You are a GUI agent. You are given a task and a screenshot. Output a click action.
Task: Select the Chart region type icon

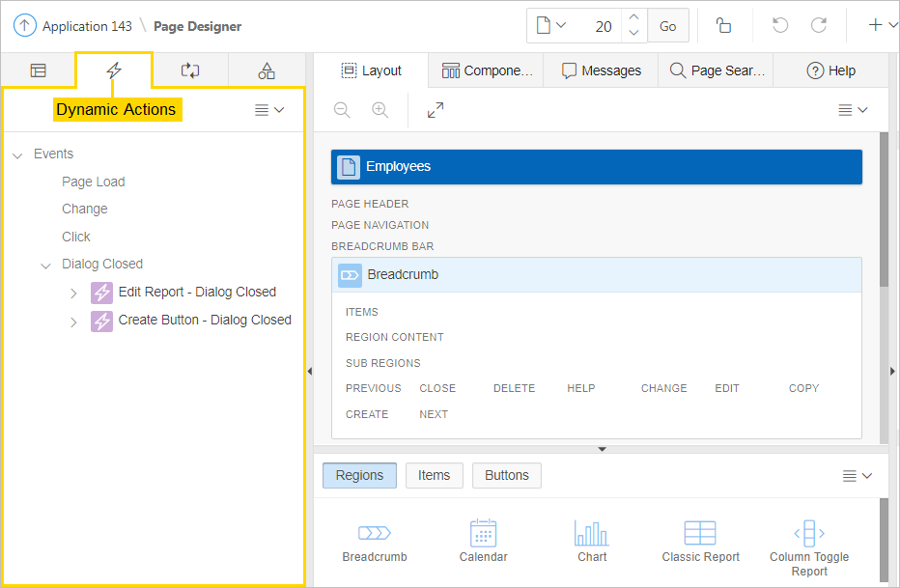592,534
